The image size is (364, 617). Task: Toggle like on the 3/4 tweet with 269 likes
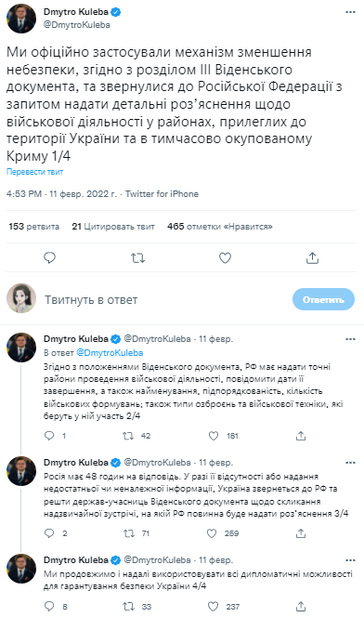(x=212, y=533)
